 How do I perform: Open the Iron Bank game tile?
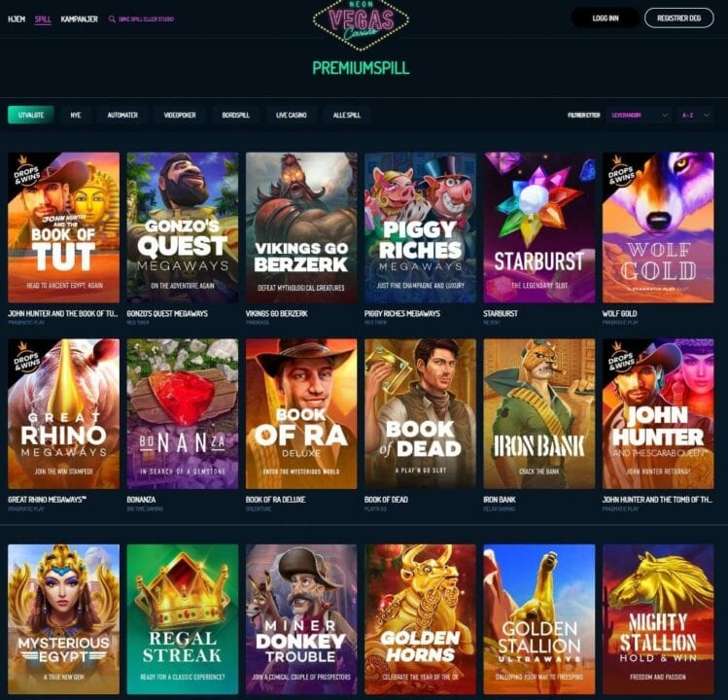(x=539, y=413)
